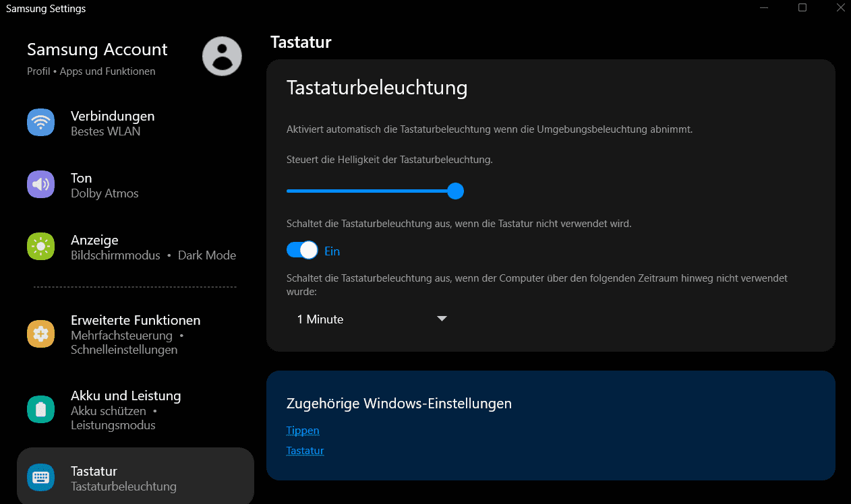Toggle the keyboard backlight auto-off switch

(x=302, y=251)
